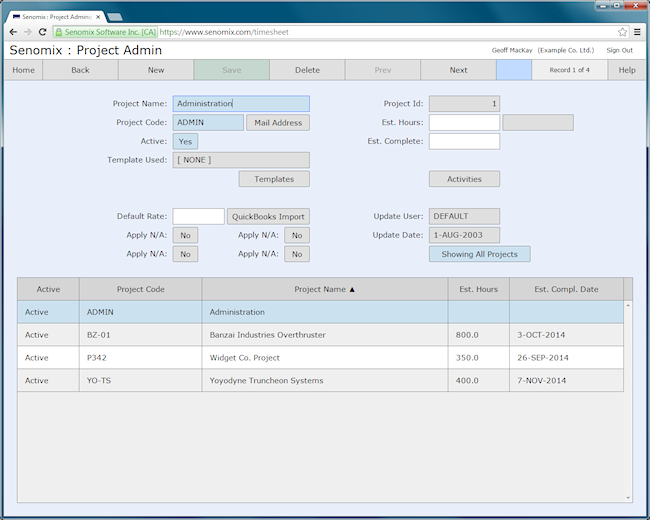
Task: Toggle the Active Yes button
Action: (185, 141)
